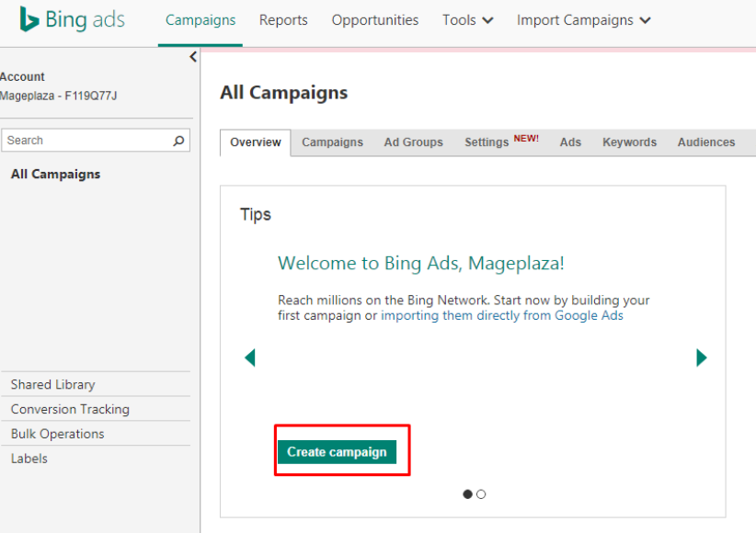Select the second carousel dot indicator
Viewport: 756px width, 533px height.
[481, 494]
